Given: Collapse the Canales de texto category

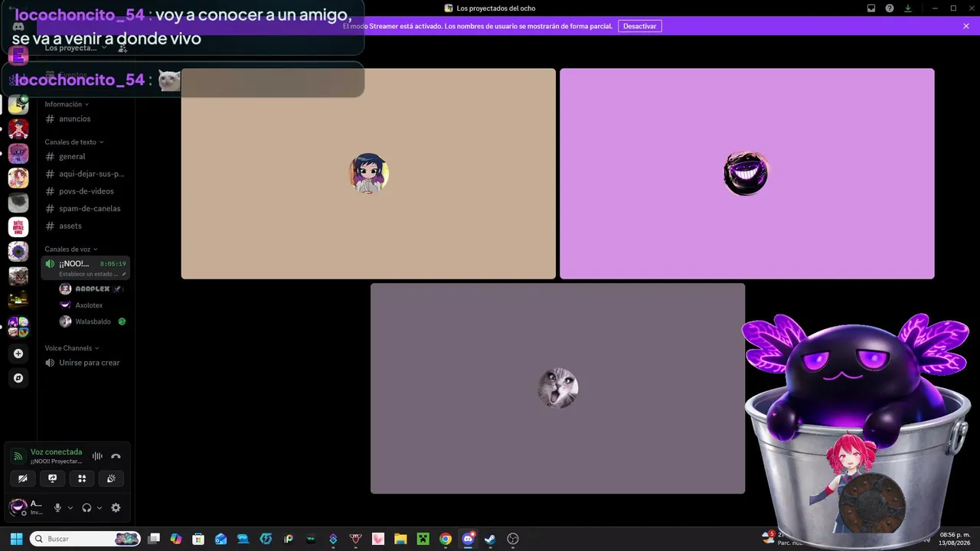Looking at the screenshot, I should pyautogui.click(x=74, y=142).
